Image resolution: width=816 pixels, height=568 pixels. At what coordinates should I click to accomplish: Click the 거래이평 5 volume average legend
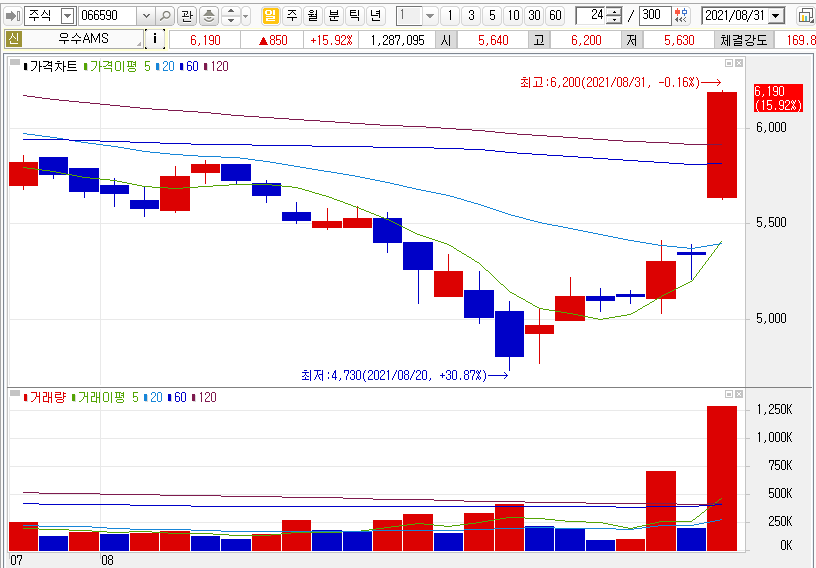(105, 397)
